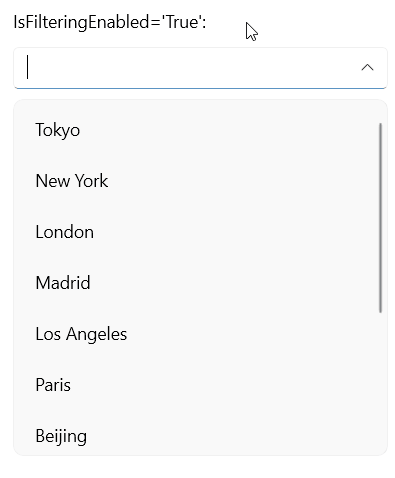Click the IsFilteringEnabled='True' label text

pyautogui.click(x=110, y=23)
